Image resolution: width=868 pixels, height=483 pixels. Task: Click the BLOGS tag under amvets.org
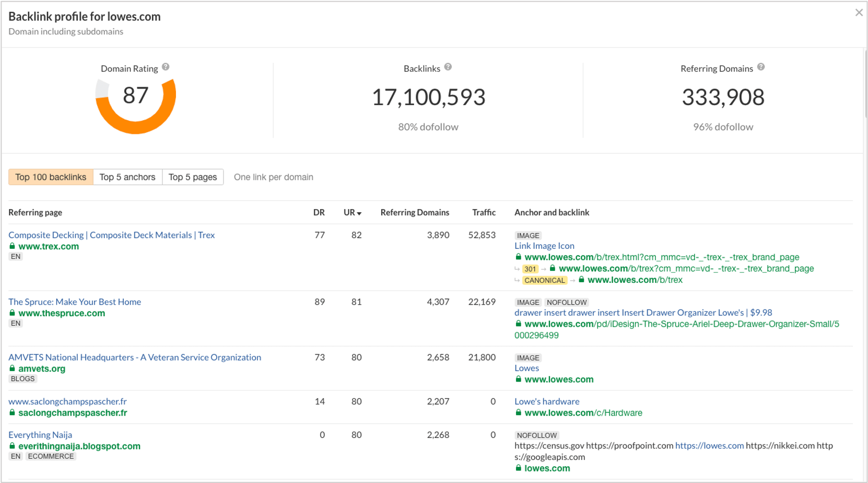[23, 379]
